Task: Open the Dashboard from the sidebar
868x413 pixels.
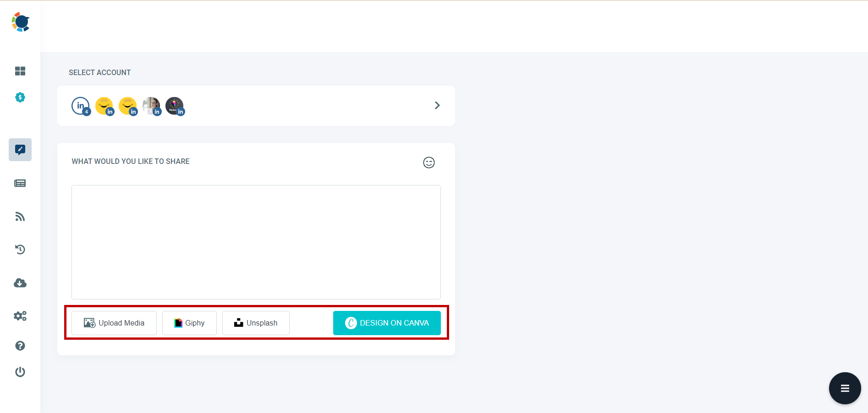Action: pyautogui.click(x=20, y=71)
